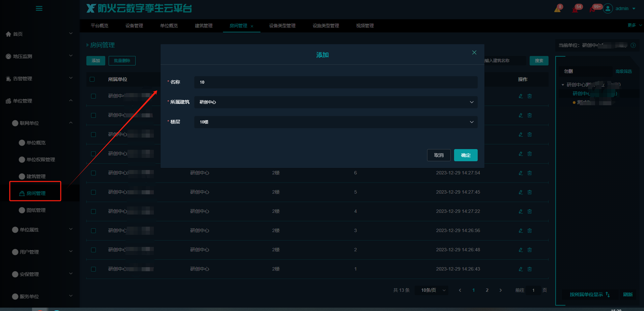The height and width of the screenshot is (311, 644).
Task: Delete the room row dated 2023-12-29 14:27:54
Action: pos(530,173)
